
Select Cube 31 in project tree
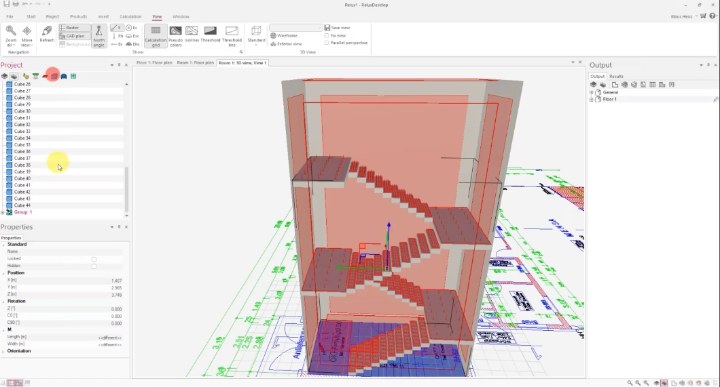(x=22, y=118)
